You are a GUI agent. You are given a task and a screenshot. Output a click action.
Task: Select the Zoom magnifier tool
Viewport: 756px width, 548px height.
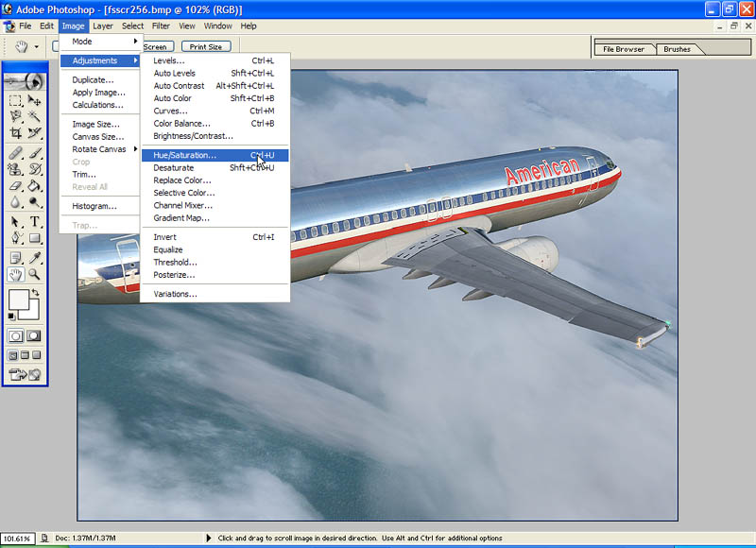pos(35,274)
